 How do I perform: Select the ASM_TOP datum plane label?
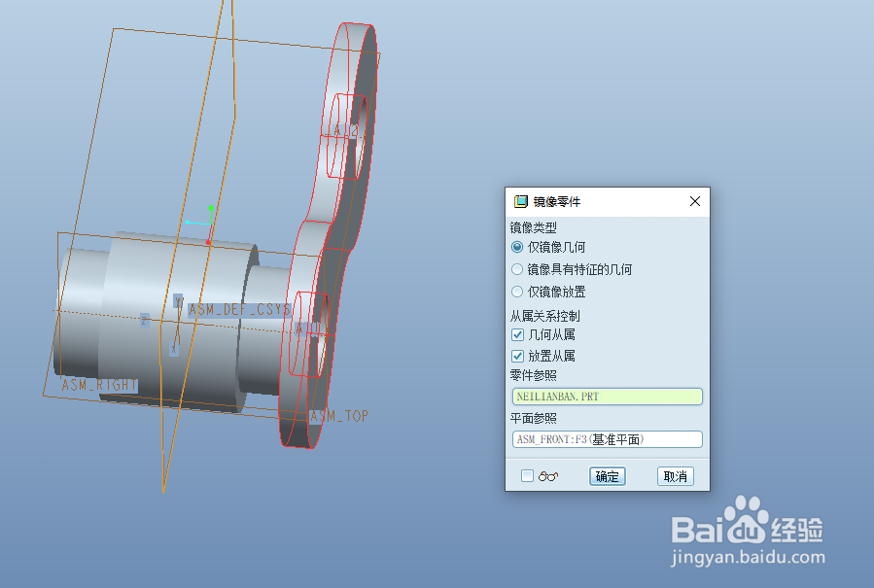pyautogui.click(x=339, y=416)
